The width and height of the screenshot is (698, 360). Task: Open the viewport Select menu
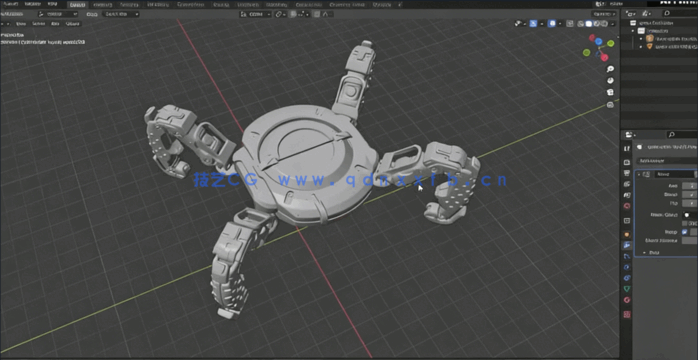tap(38, 24)
